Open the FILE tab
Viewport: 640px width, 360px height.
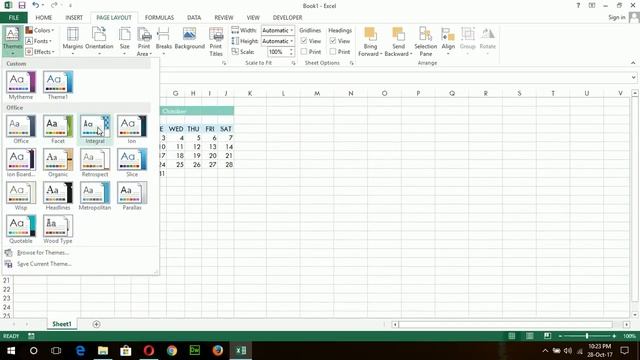(x=14, y=18)
